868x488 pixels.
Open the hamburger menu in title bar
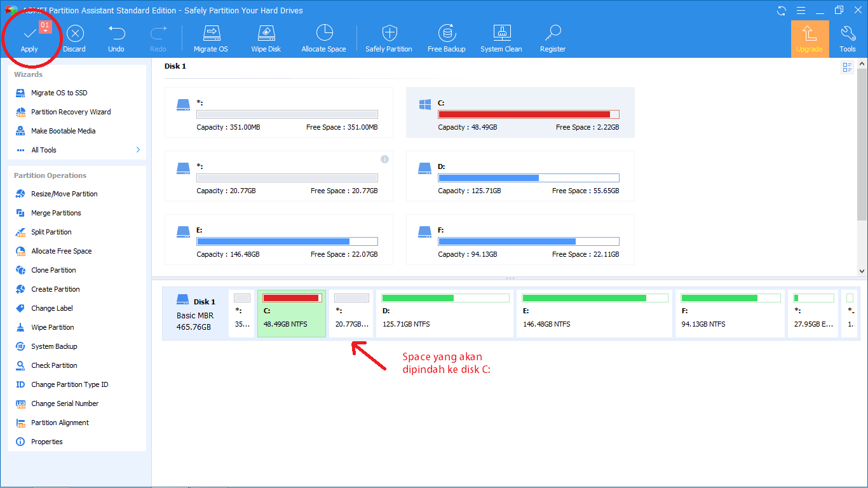pos(801,10)
